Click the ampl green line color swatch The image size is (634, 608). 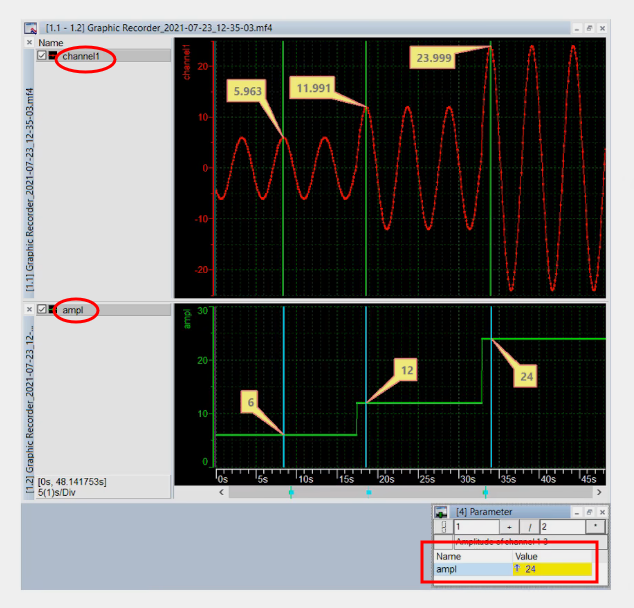(x=51, y=309)
